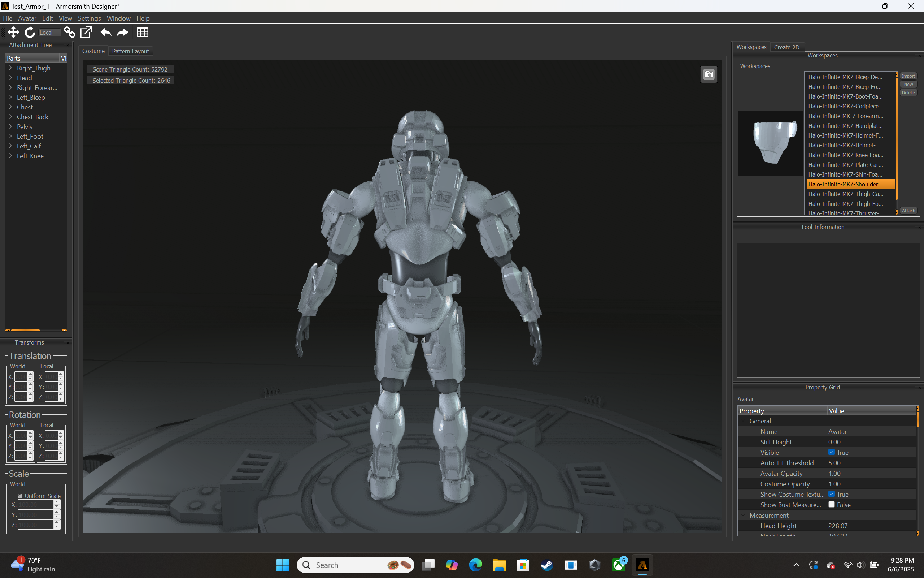Click the Import workspace button
This screenshot has height=578, width=924.
point(908,76)
